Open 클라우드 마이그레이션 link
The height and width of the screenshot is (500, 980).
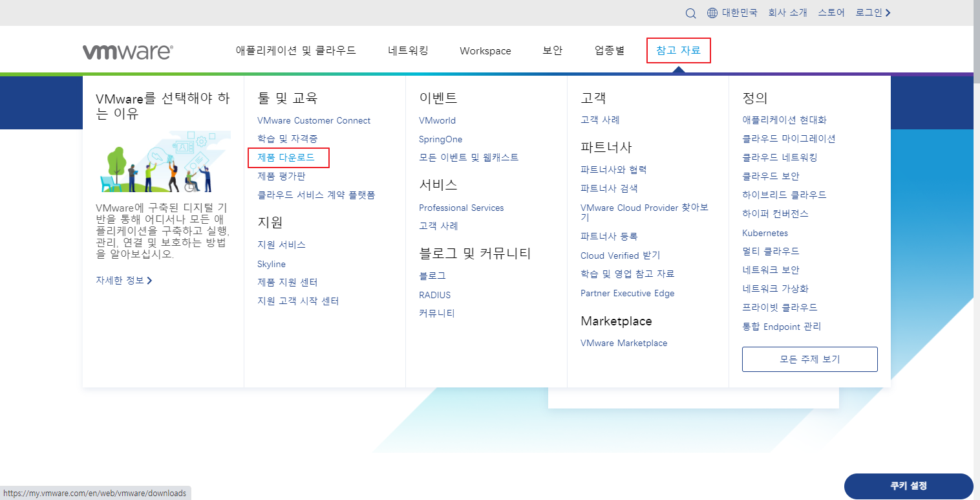[789, 139]
